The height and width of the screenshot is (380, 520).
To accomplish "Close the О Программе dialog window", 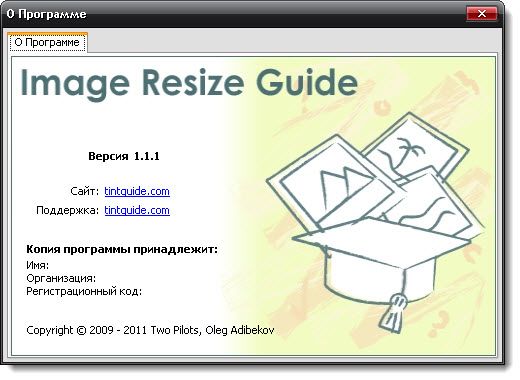I will pos(482,14).
